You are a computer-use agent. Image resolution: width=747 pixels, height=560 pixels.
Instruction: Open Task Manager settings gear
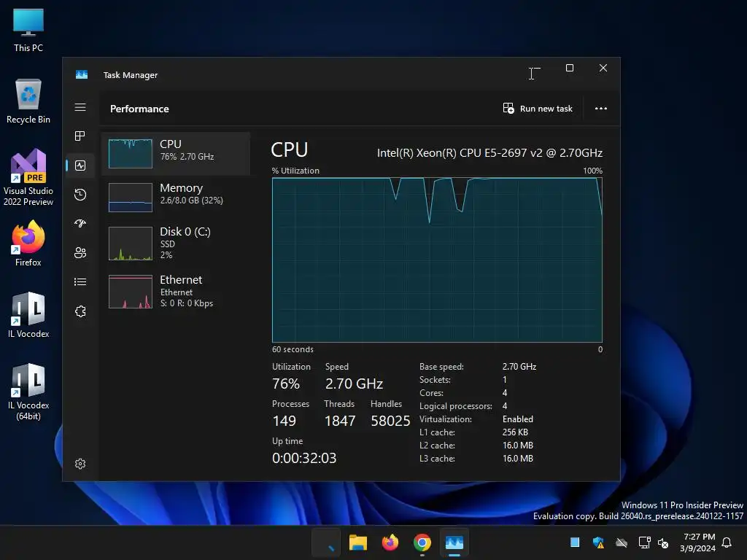(80, 464)
